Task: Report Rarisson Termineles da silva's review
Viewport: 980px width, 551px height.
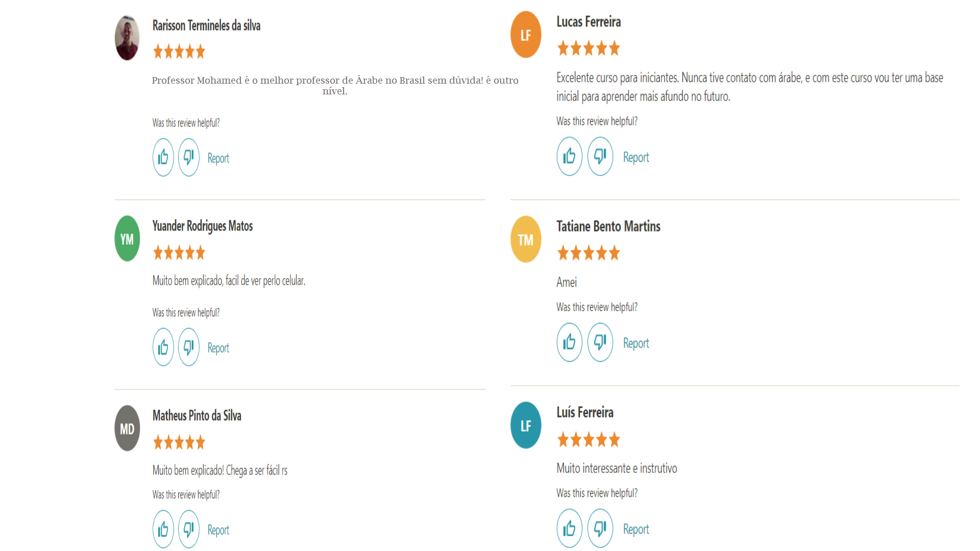Action: click(218, 159)
